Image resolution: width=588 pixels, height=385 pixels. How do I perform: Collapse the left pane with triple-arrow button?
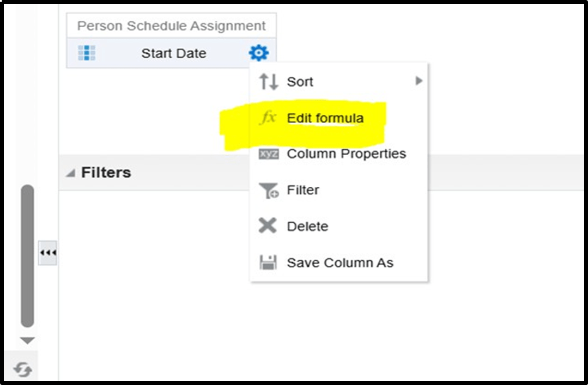pyautogui.click(x=47, y=253)
